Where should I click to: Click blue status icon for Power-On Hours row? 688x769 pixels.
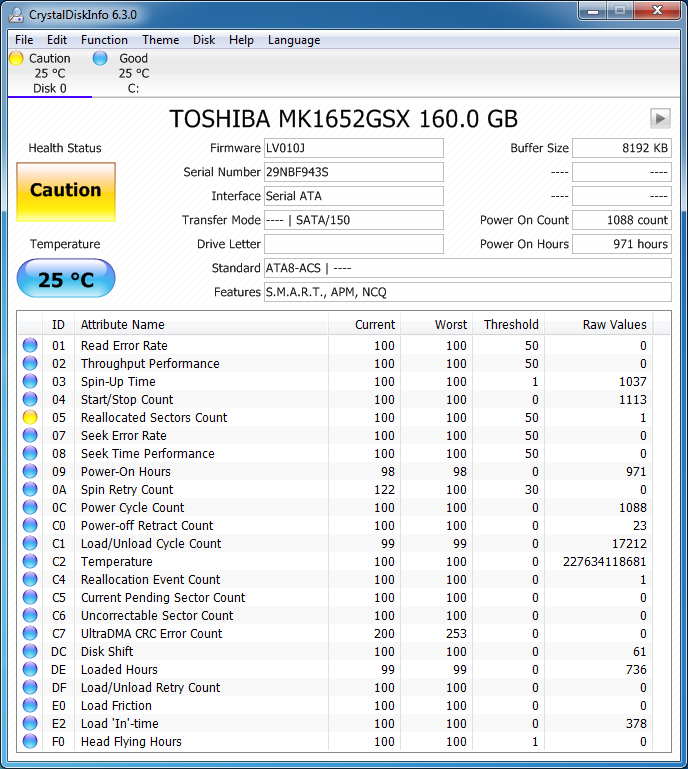coord(30,471)
